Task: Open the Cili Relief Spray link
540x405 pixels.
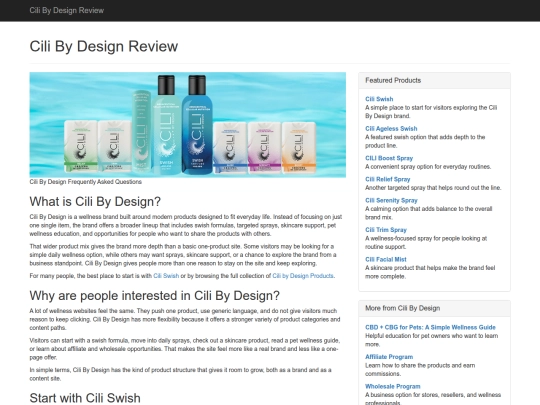Action: click(387, 179)
